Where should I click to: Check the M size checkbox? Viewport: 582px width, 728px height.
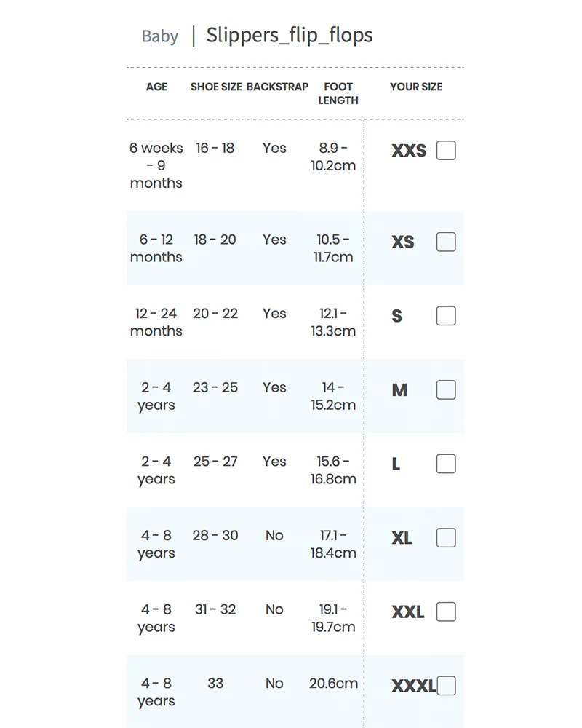click(446, 390)
